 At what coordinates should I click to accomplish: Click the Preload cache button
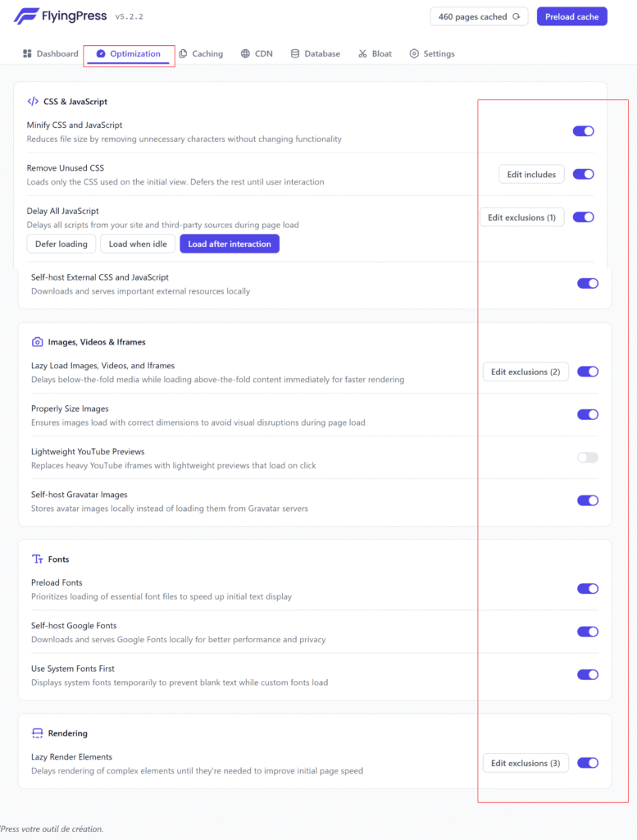[x=571, y=16]
